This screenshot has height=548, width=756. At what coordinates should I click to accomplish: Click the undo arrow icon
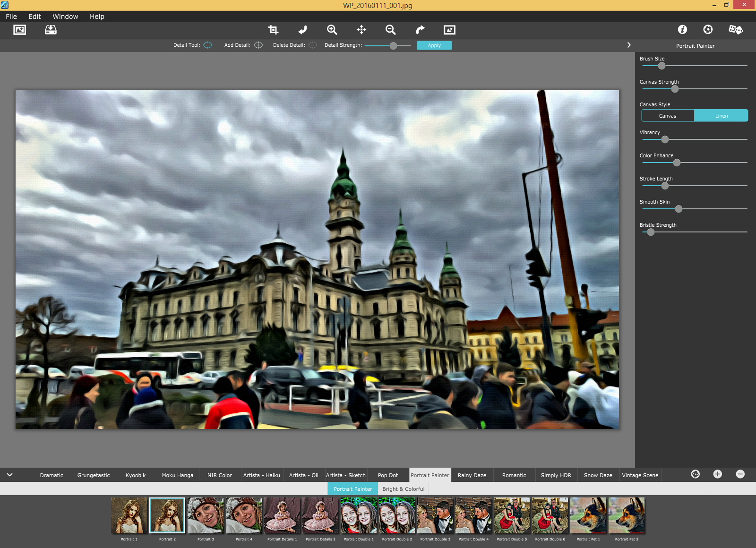point(302,30)
